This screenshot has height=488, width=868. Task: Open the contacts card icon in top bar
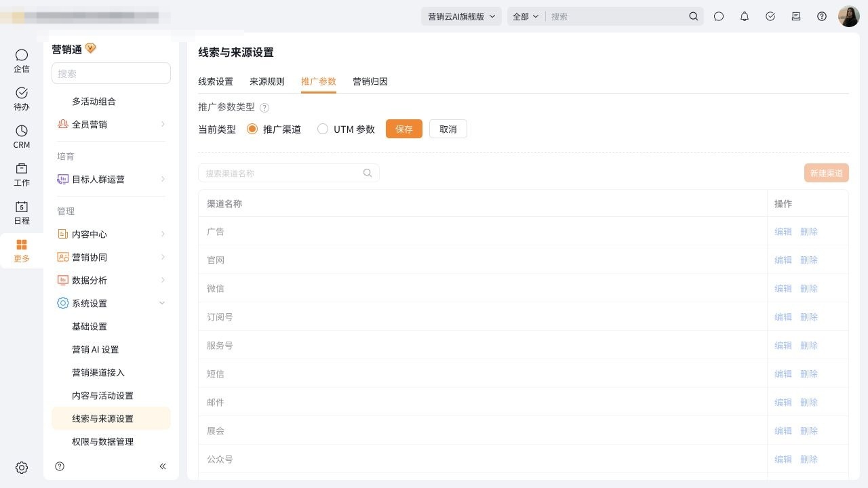tap(796, 16)
